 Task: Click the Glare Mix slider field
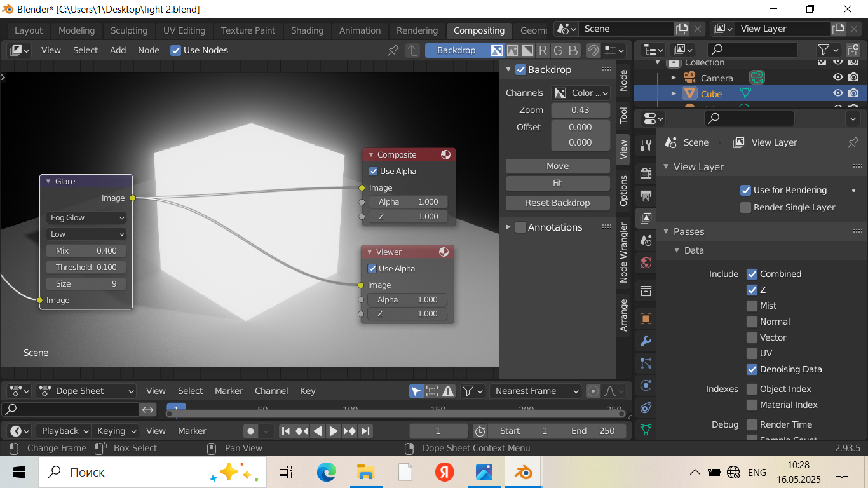click(x=86, y=250)
